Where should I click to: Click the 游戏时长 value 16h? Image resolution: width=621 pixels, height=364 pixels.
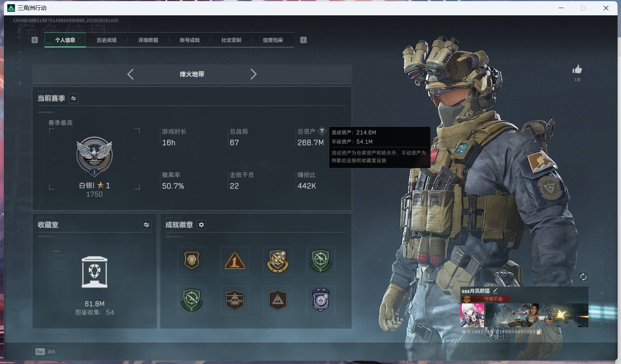[169, 143]
